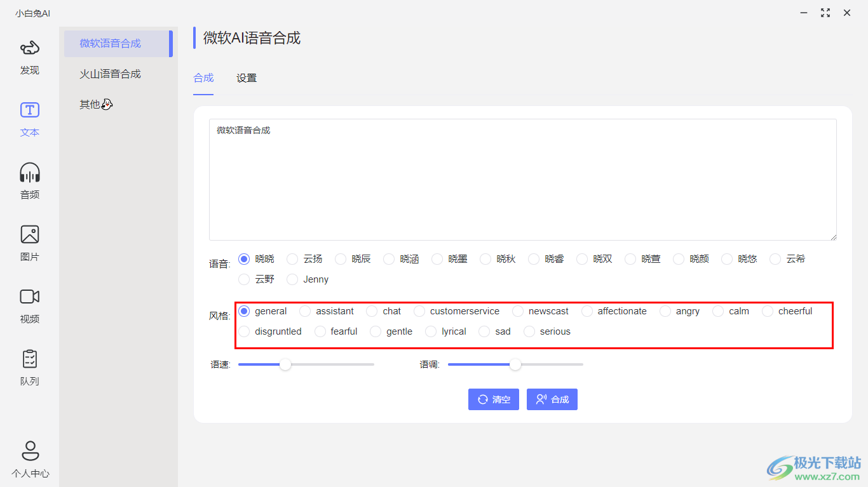Select the 晓双 voice
Image resolution: width=868 pixels, height=487 pixels.
point(595,259)
